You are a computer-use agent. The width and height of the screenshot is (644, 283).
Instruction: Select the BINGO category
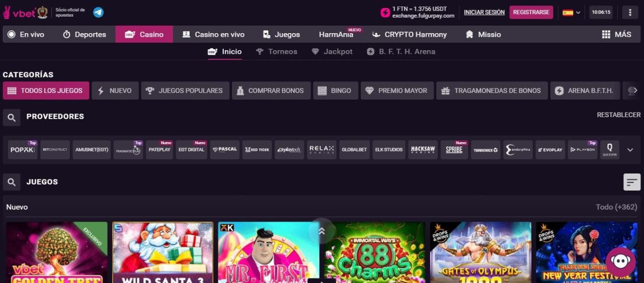336,90
